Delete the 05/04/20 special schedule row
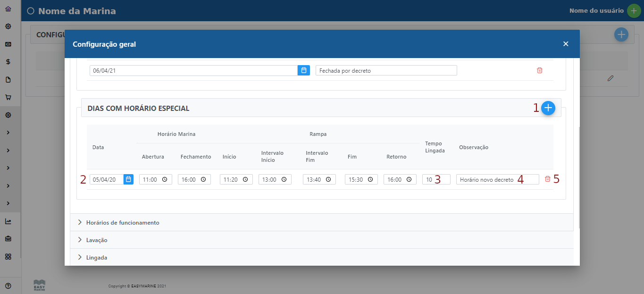This screenshot has height=294, width=644. (x=547, y=179)
